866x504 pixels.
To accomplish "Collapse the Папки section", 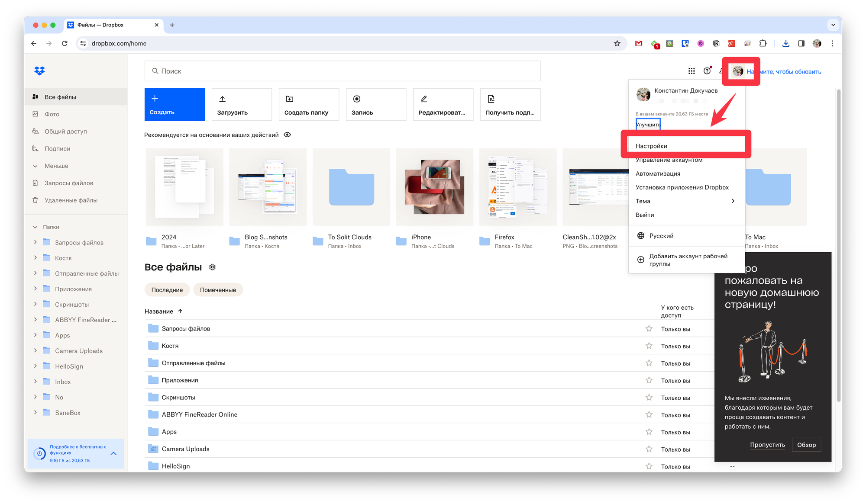I will [x=36, y=227].
